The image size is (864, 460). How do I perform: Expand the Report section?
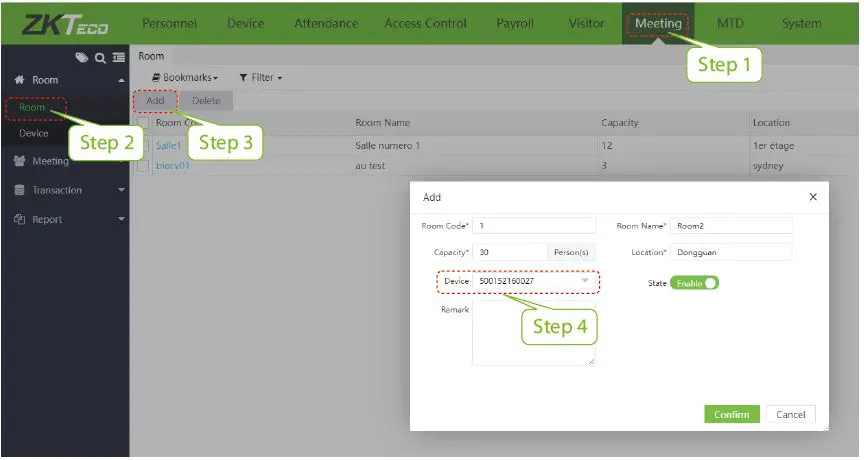(x=121, y=219)
